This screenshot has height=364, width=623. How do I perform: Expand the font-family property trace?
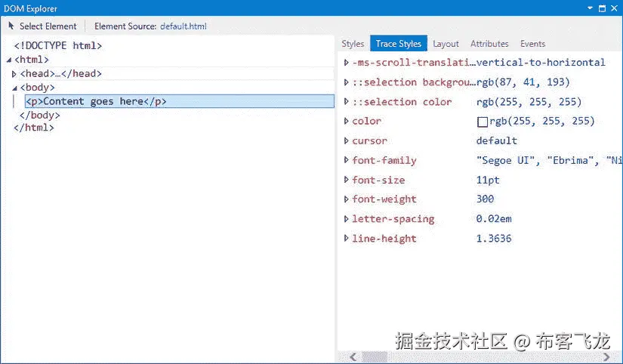pos(346,160)
